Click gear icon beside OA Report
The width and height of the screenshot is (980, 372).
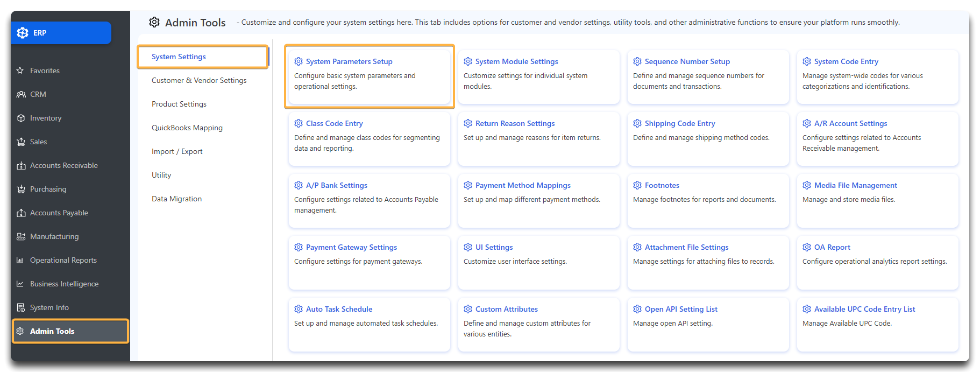[807, 247]
